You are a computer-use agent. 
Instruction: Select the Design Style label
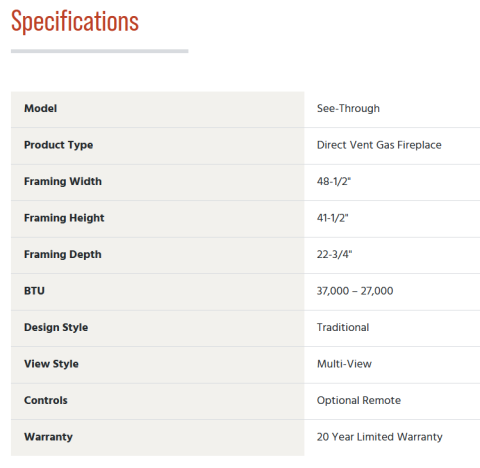[x=56, y=327]
